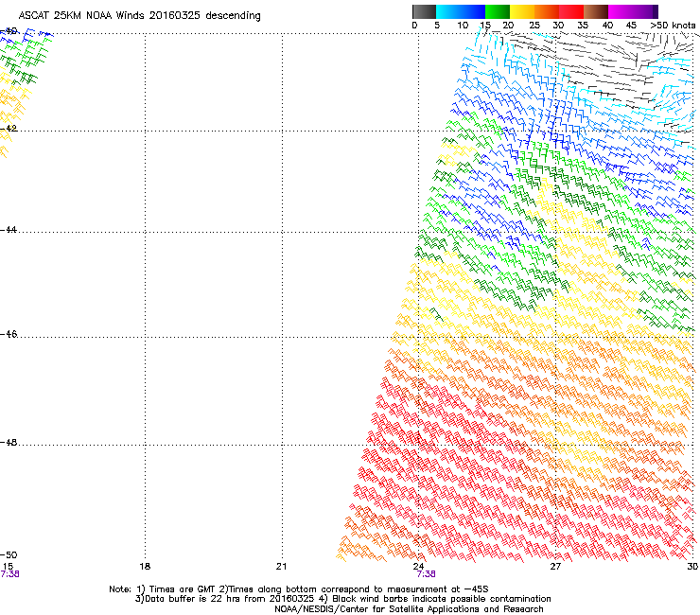This screenshot has width=700, height=615.
Task: Choose the dark purple 45-50 knots legend swatch
Action: click(645, 11)
